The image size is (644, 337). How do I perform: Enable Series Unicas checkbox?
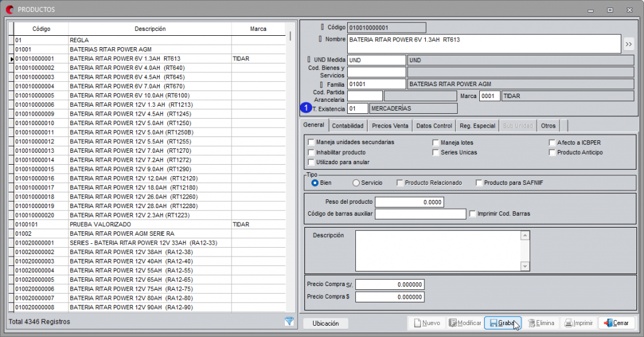coord(436,152)
